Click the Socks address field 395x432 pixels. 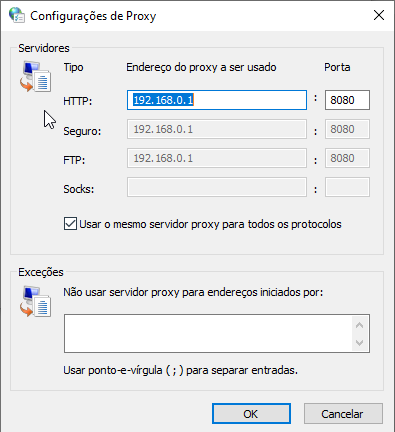tap(217, 187)
